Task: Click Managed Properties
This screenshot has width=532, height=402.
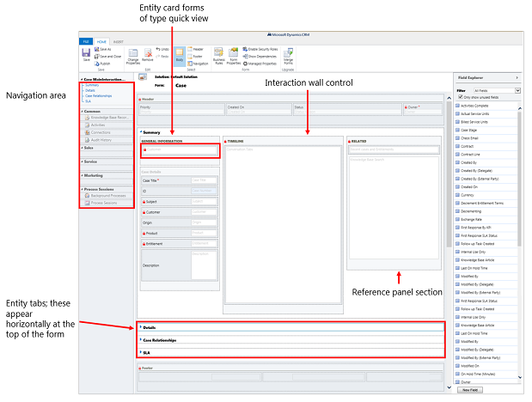Action: point(260,64)
